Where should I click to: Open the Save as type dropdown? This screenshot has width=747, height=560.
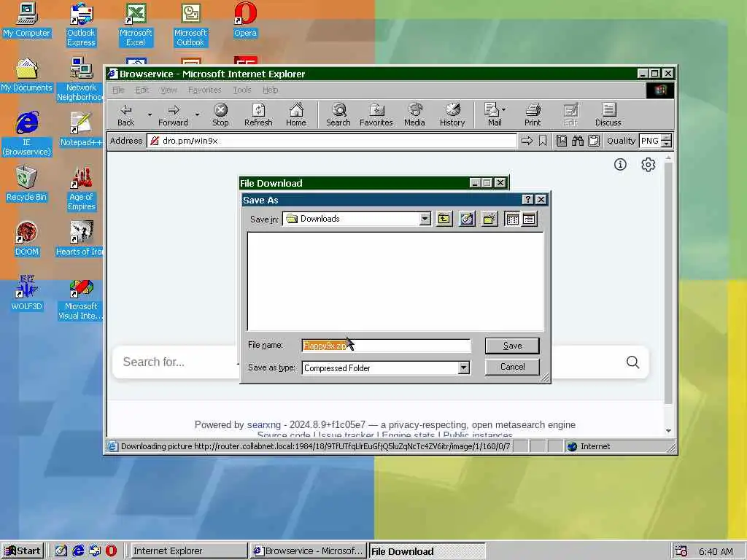[463, 367]
